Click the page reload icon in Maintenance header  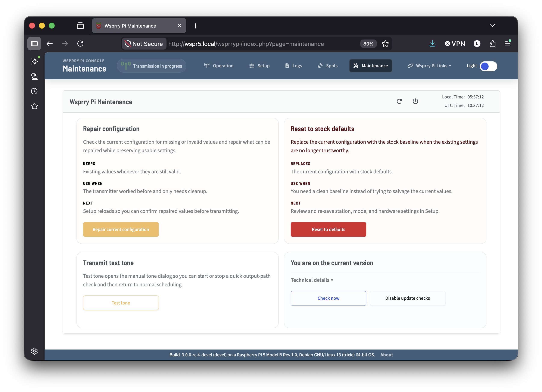tap(399, 101)
